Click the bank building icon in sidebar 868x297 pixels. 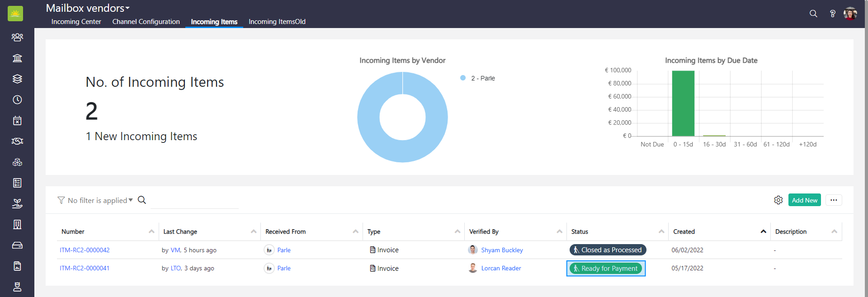click(x=17, y=58)
